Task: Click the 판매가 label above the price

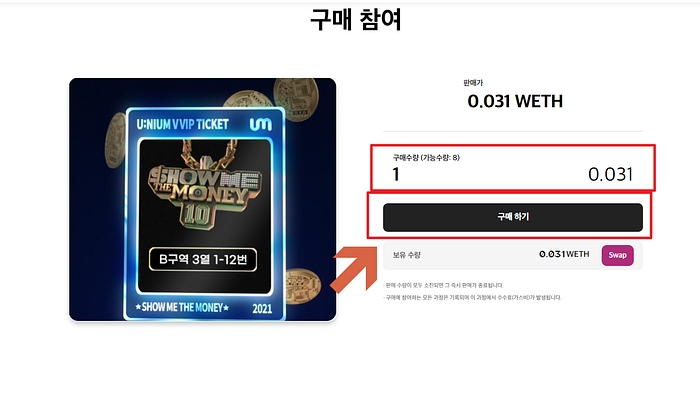Action: (473, 83)
